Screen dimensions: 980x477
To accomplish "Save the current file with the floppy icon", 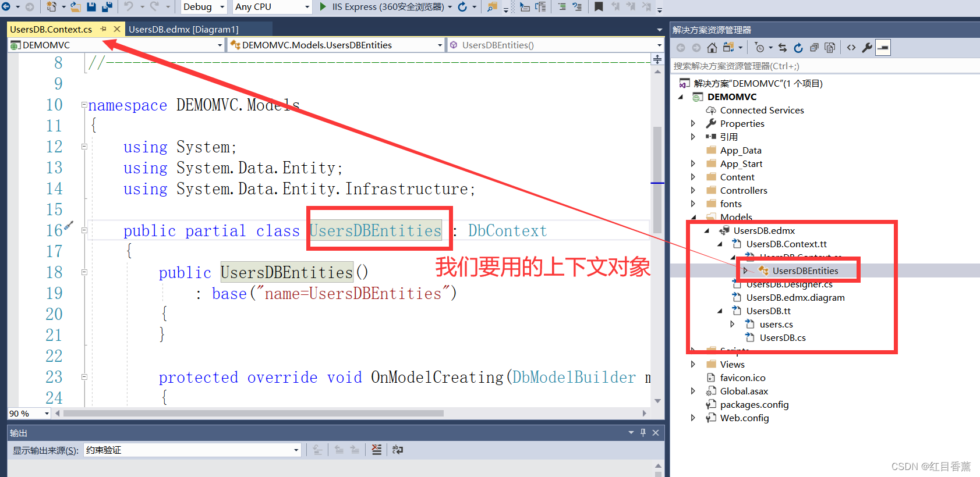I will tap(91, 7).
